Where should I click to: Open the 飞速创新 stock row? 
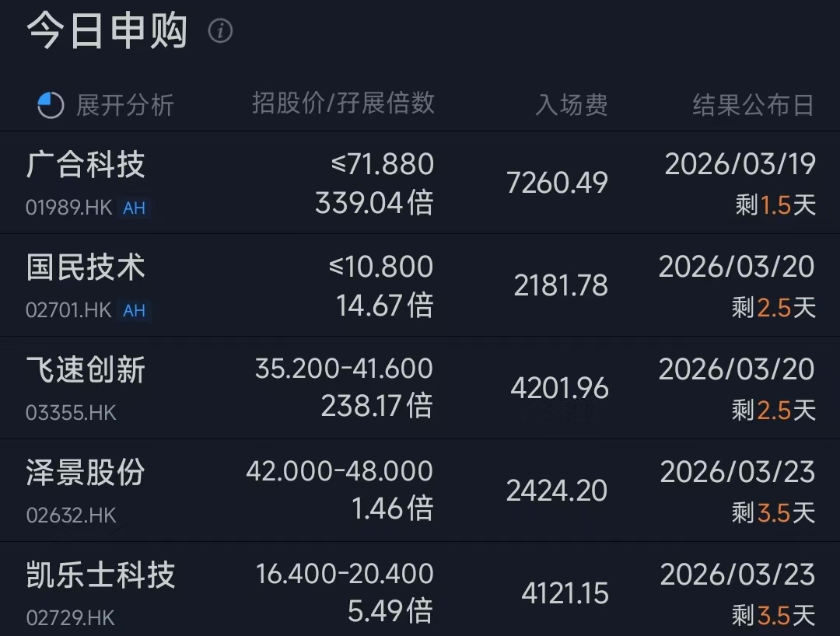(x=86, y=371)
